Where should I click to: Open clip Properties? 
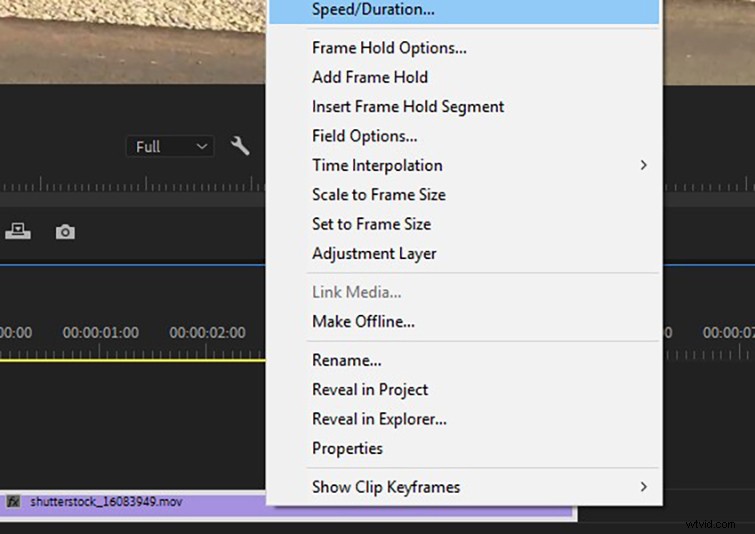point(464,449)
